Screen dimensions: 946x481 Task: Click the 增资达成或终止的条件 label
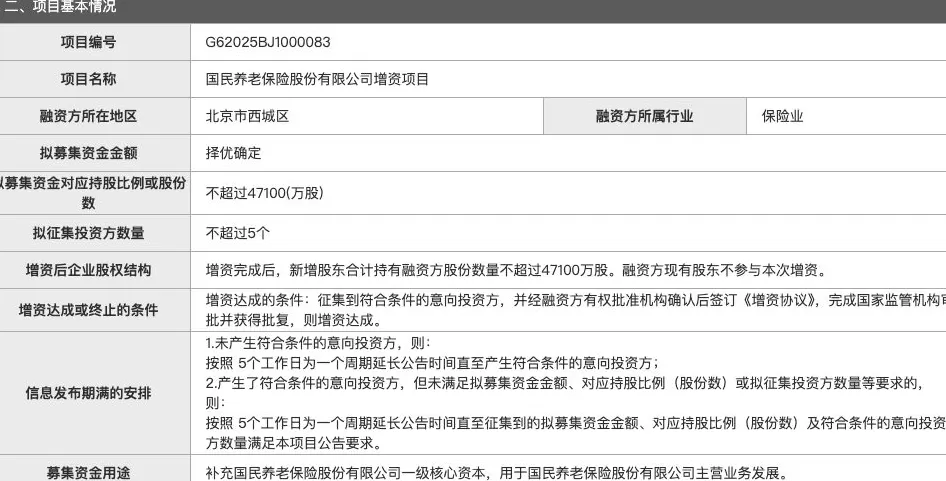point(88,310)
